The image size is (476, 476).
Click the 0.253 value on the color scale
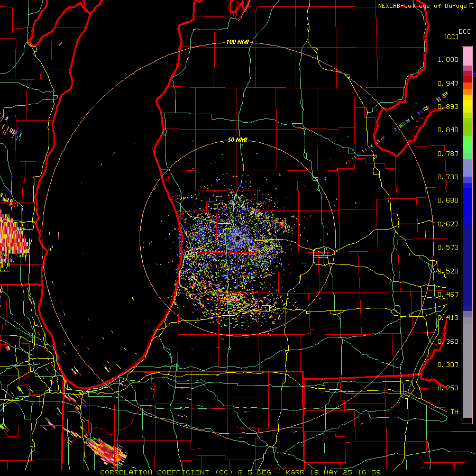448,388
